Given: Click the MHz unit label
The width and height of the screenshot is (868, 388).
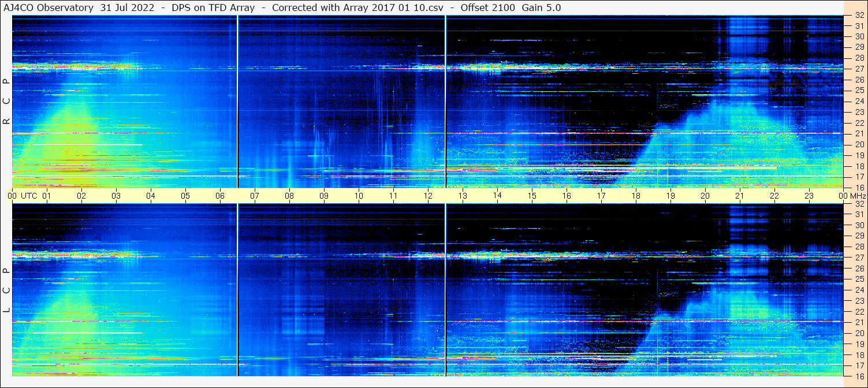Looking at the screenshot, I should [x=857, y=196].
